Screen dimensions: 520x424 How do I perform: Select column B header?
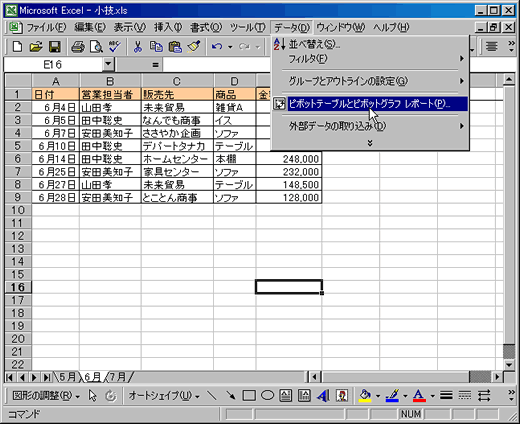(x=110, y=81)
